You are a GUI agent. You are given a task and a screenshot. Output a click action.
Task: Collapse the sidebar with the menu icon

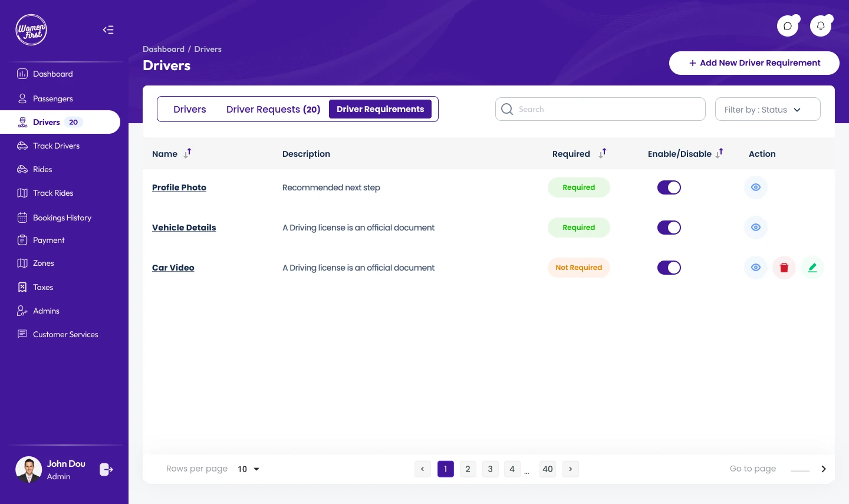pyautogui.click(x=108, y=30)
